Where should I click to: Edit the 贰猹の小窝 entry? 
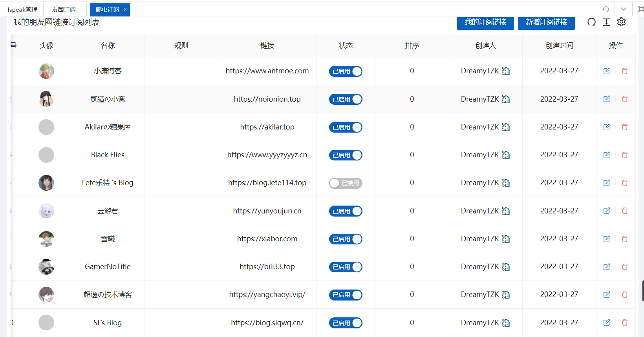point(607,99)
